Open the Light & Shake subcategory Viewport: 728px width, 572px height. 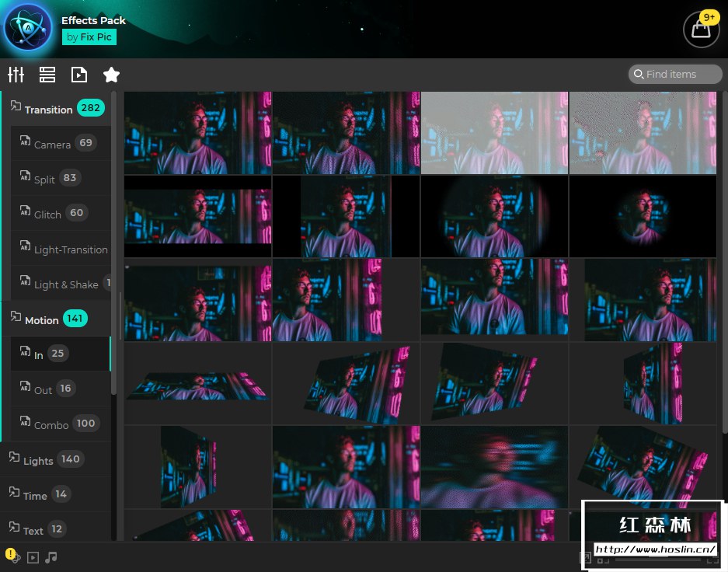pos(61,283)
